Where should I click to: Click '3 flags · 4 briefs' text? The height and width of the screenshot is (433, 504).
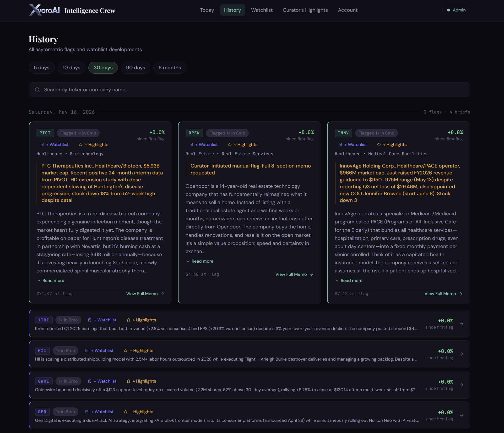(x=447, y=112)
